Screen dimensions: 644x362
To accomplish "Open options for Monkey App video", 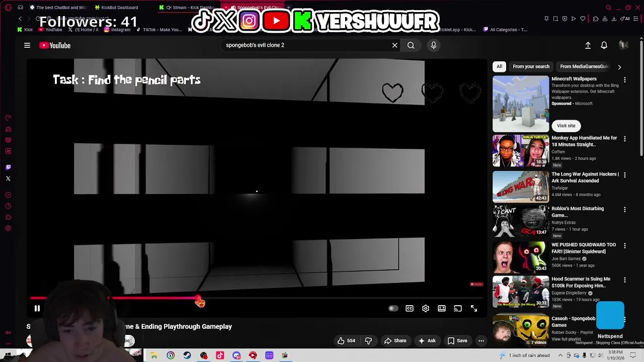I will click(625, 139).
